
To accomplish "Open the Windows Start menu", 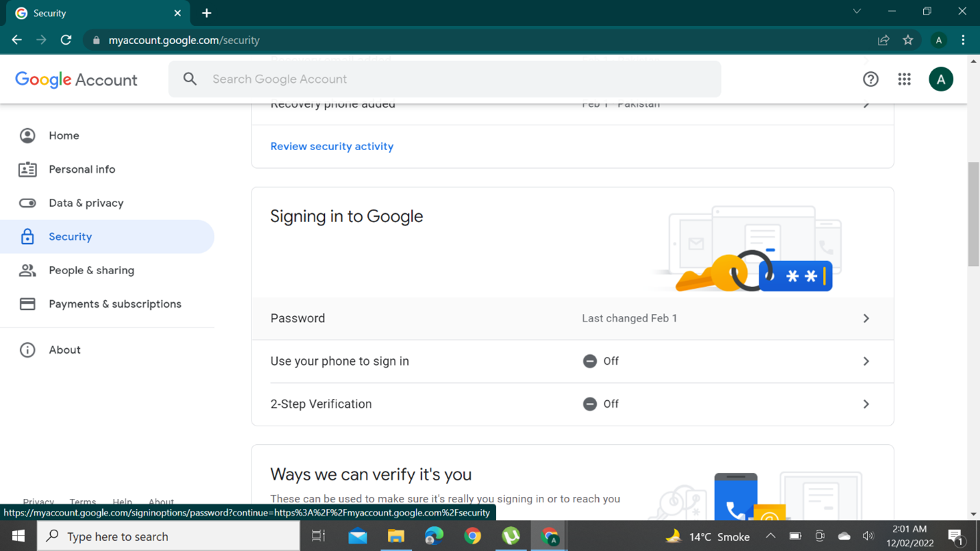I will click(19, 536).
